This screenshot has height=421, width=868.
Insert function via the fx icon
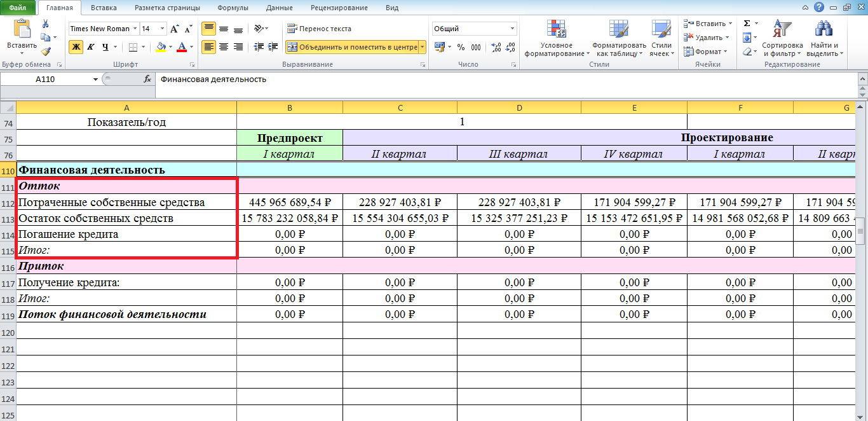(x=147, y=79)
